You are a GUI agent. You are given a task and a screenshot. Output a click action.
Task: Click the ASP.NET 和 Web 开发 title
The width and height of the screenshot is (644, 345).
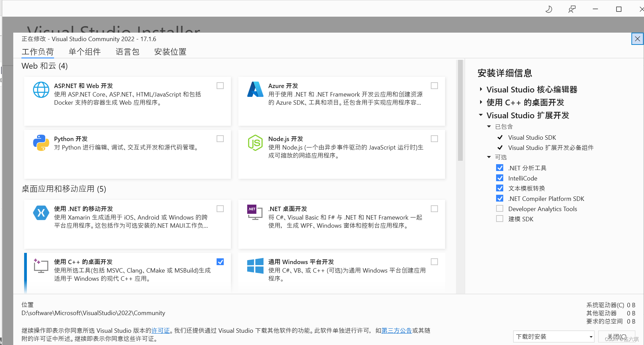[x=83, y=86]
